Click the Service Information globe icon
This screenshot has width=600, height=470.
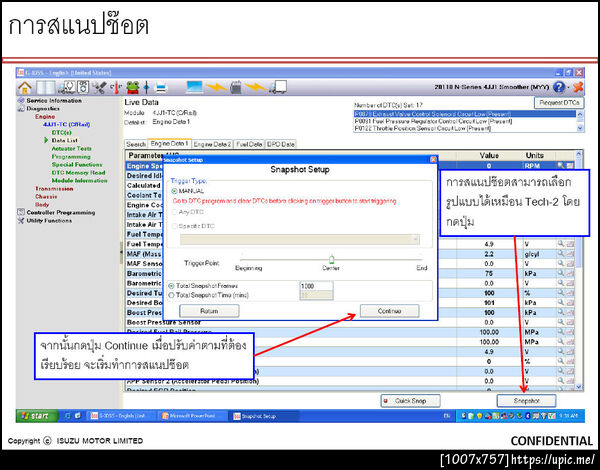point(21,100)
